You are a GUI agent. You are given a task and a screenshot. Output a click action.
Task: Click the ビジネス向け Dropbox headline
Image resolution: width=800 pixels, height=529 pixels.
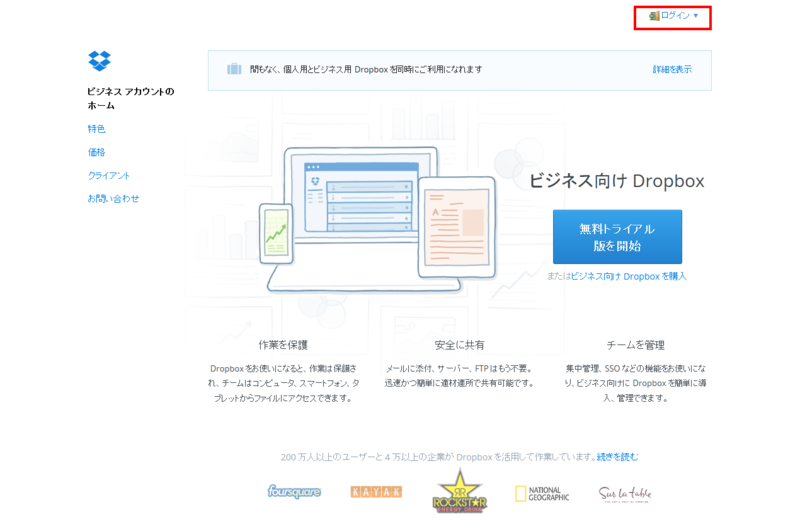pos(617,181)
